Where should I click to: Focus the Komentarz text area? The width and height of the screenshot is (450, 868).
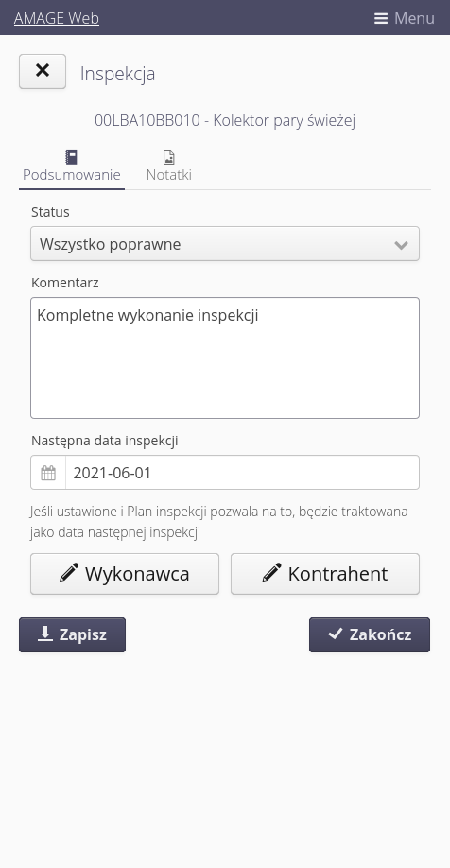coord(225,357)
